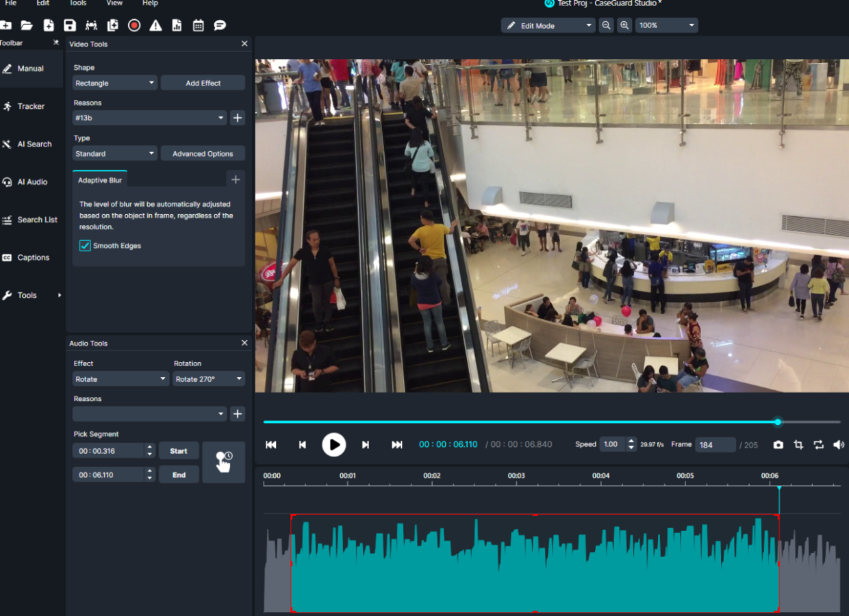Open the Edit Mode dropdown

[x=548, y=25]
